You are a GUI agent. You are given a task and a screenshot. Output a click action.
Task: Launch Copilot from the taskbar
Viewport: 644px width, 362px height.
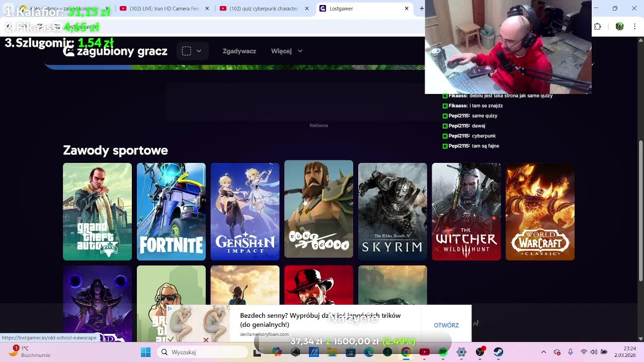[277, 352]
